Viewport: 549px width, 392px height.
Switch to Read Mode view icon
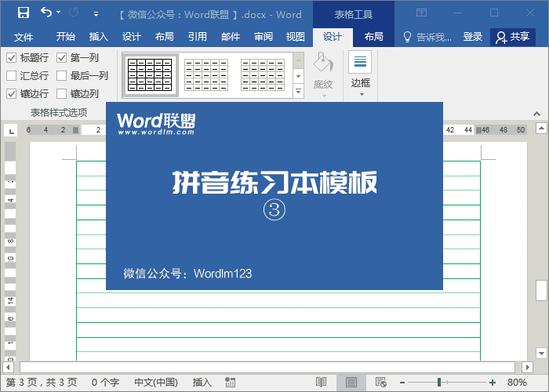click(321, 383)
